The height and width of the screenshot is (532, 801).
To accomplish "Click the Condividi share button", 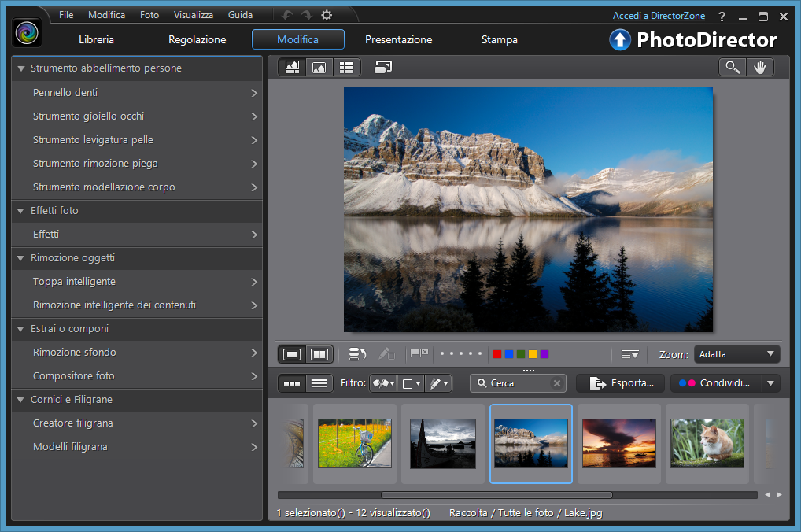I will point(716,383).
